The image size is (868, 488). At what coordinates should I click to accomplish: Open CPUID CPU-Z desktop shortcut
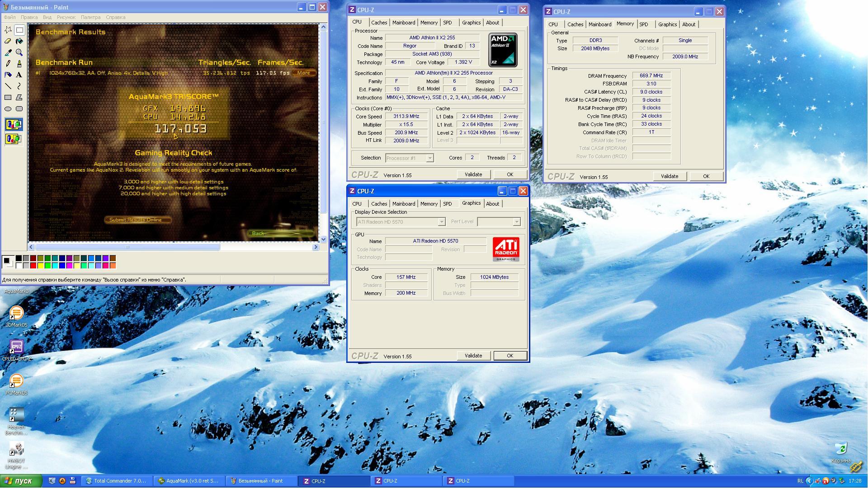coord(16,351)
